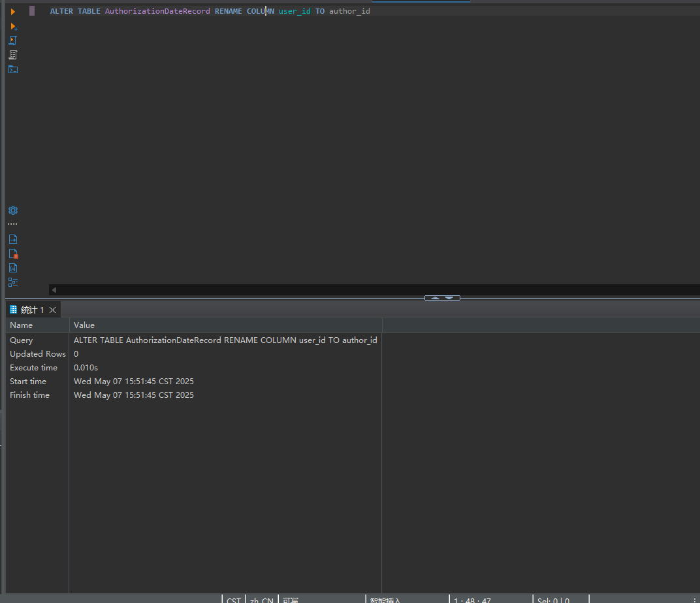Close the 统计 1 results tab

[x=53, y=310]
